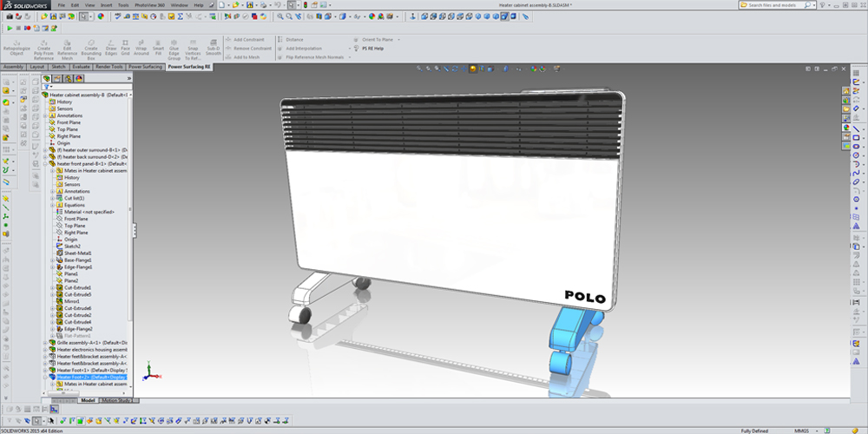Viewport: 868px width, 434px height.
Task: Open the DisplayManager tab icon
Action: coord(79,79)
